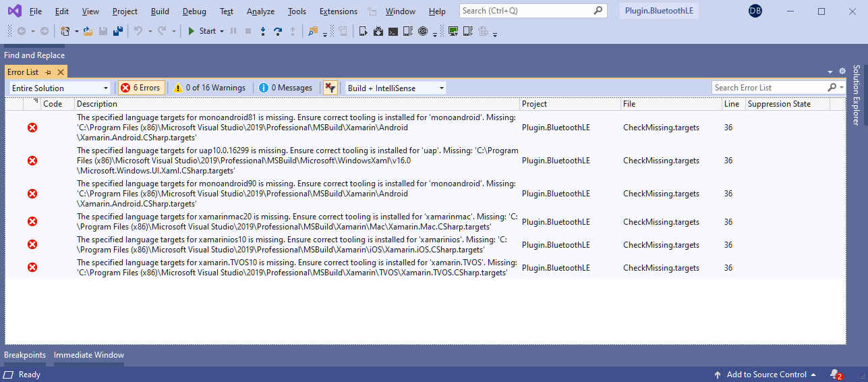Open the Android device manager icon

[x=364, y=31]
